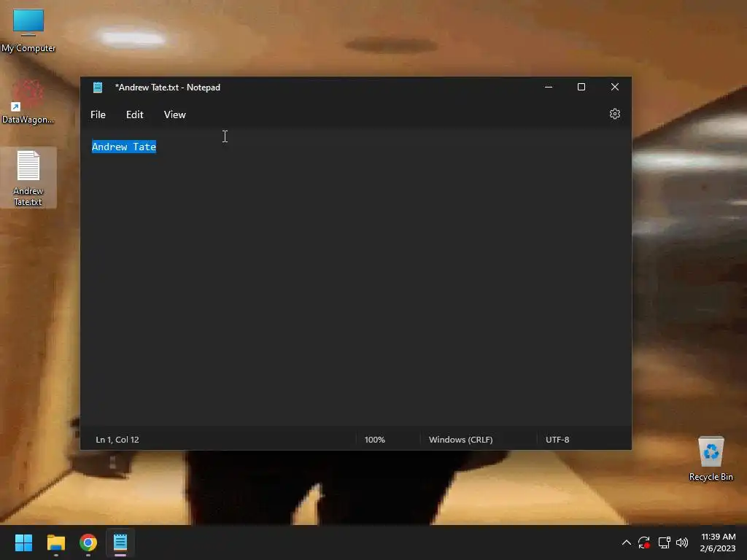Open the View menu in Notepad

174,114
